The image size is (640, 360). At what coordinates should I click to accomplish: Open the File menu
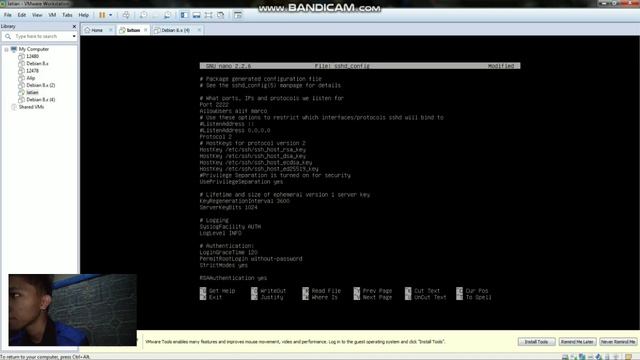[7, 15]
